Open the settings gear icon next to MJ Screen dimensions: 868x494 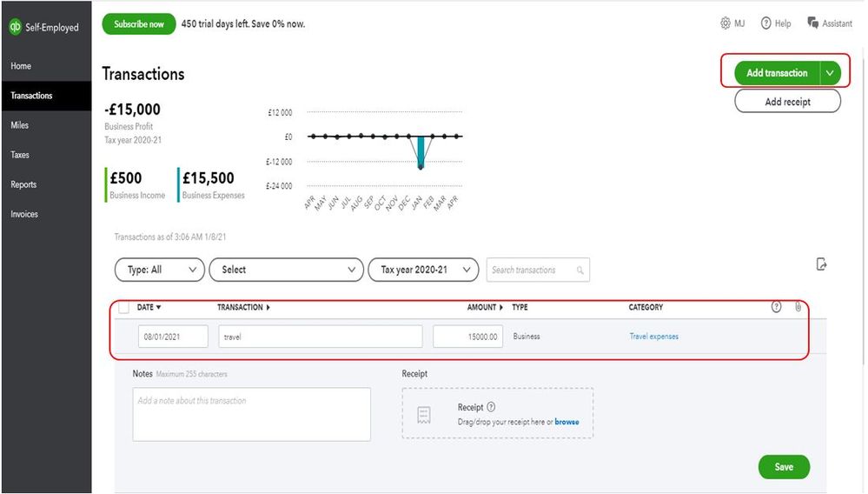coord(726,23)
